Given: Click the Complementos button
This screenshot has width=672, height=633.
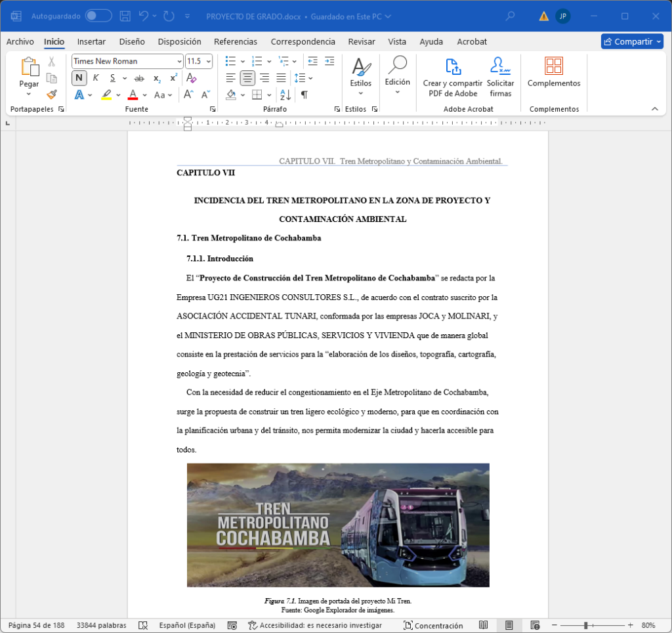Looking at the screenshot, I should [554, 72].
